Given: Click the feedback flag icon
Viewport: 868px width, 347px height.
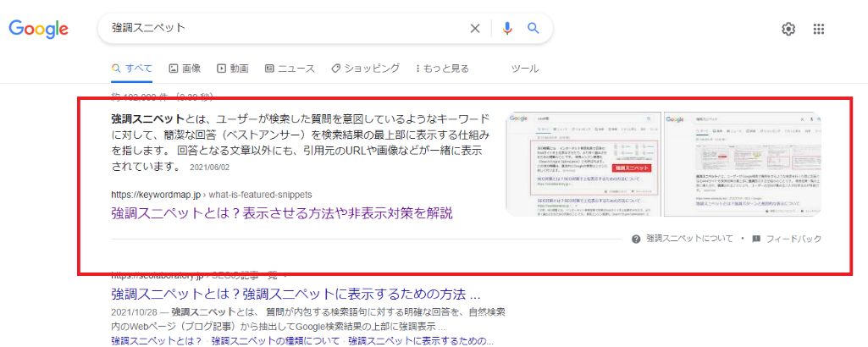Looking at the screenshot, I should coord(756,239).
